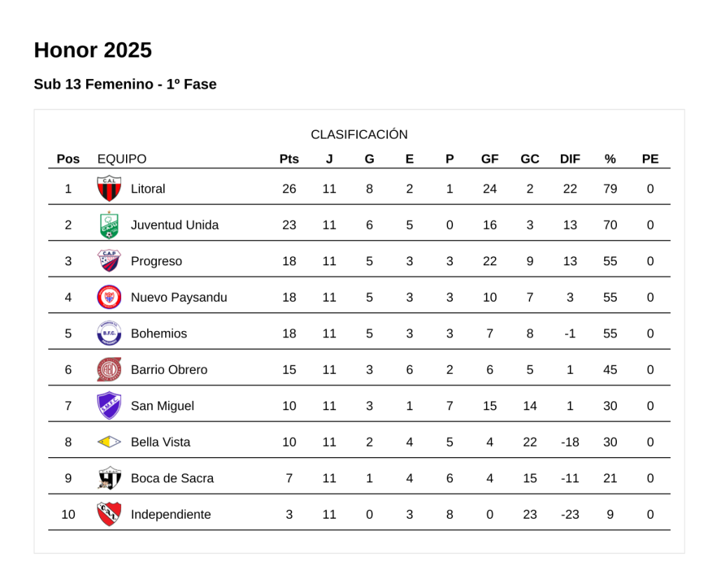Click the Bohemios team badge
The image size is (717, 588).
pos(109,334)
